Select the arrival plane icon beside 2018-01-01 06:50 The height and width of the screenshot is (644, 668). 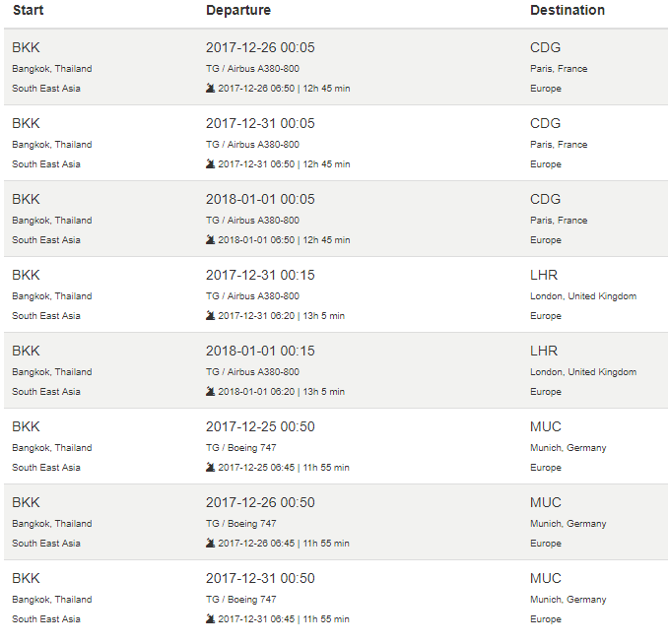click(210, 240)
